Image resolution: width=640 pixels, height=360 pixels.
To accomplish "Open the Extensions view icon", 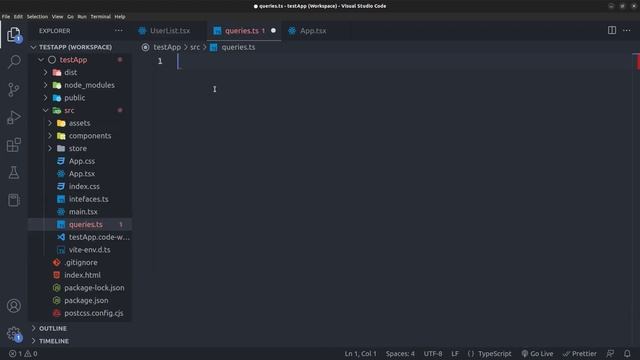I will pyautogui.click(x=14, y=145).
